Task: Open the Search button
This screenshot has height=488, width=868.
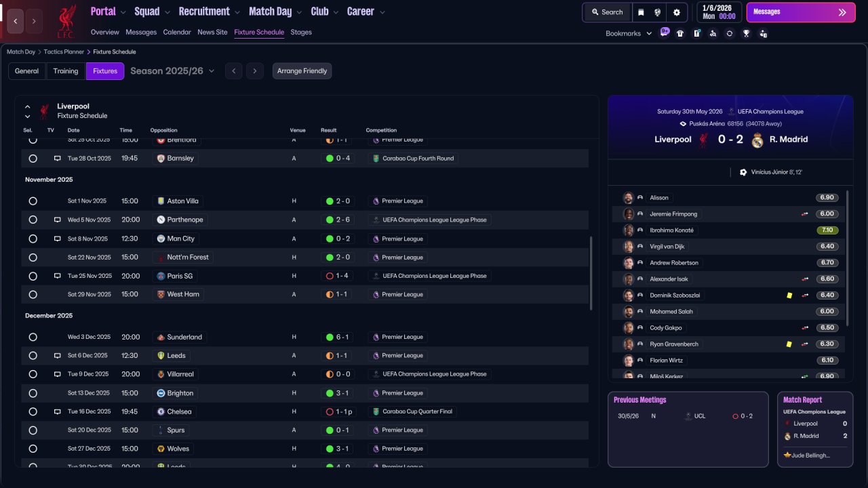Action: click(x=607, y=12)
